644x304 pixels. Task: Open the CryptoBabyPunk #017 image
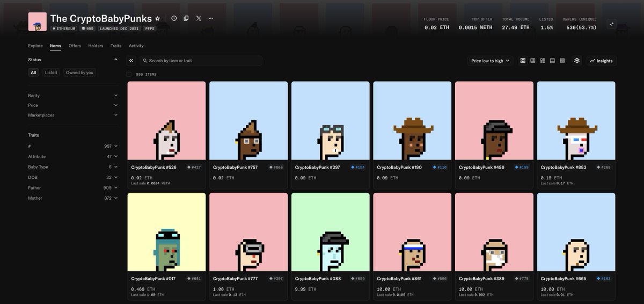click(x=166, y=232)
